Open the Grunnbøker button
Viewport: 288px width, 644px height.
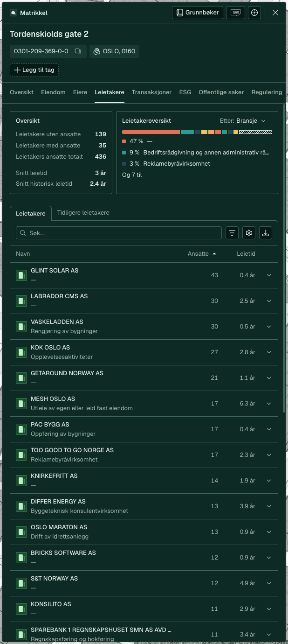tap(198, 13)
